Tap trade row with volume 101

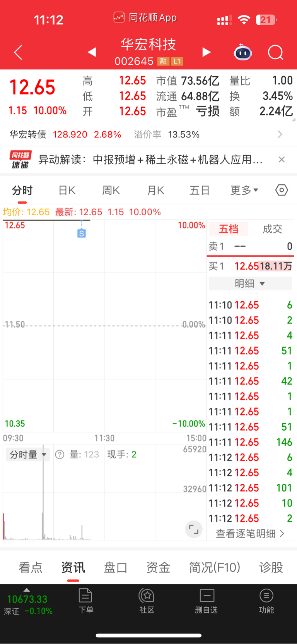click(x=250, y=488)
